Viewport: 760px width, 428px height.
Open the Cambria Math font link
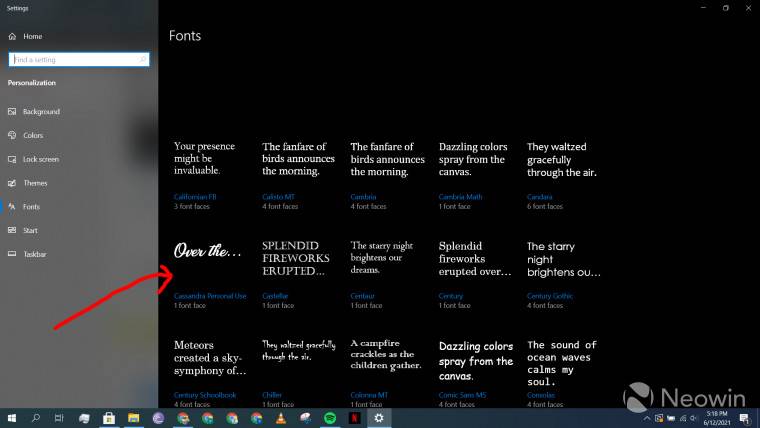pos(460,197)
